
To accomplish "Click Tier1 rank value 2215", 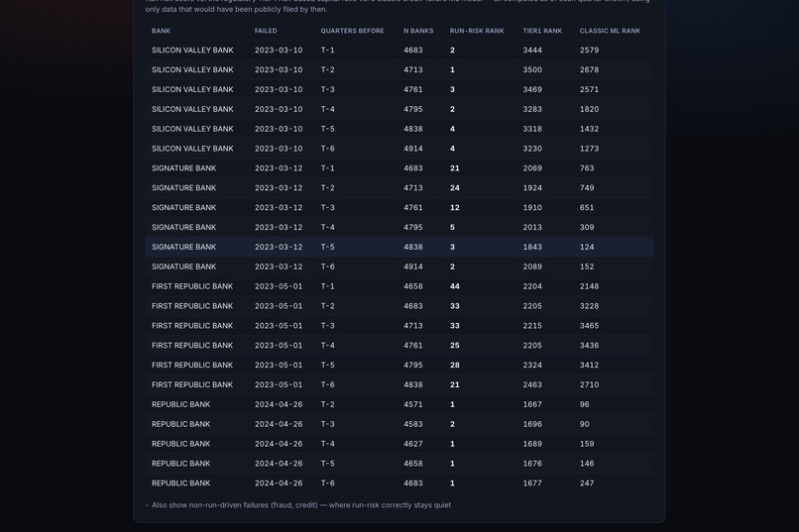I will (532, 325).
